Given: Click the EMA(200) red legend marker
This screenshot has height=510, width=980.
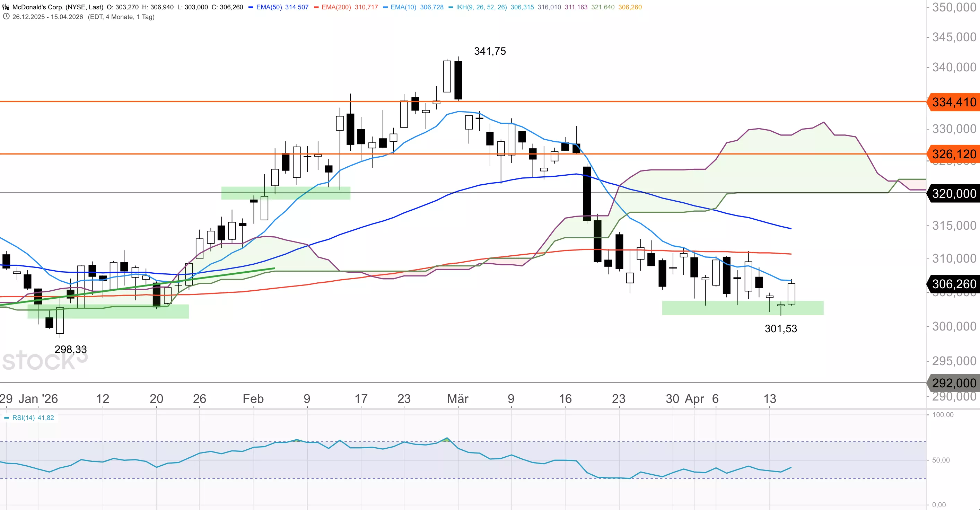Looking at the screenshot, I should [x=316, y=7].
